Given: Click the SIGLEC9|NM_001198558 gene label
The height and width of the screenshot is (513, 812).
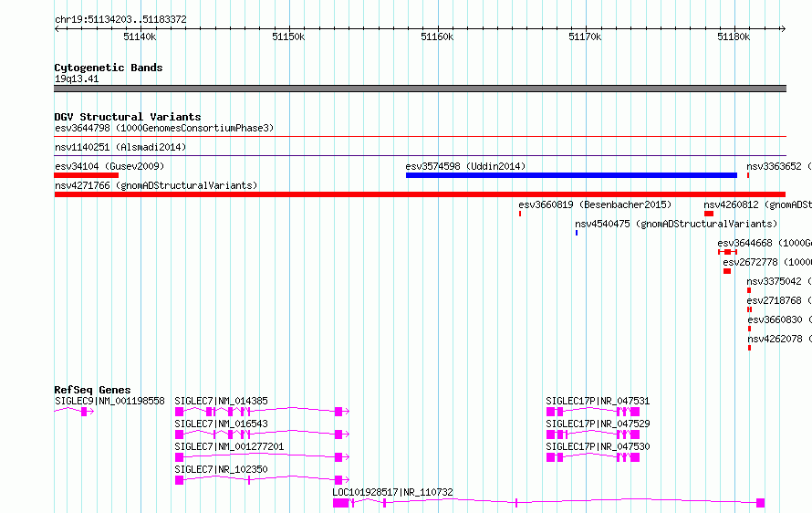Looking at the screenshot, I should (x=109, y=401).
